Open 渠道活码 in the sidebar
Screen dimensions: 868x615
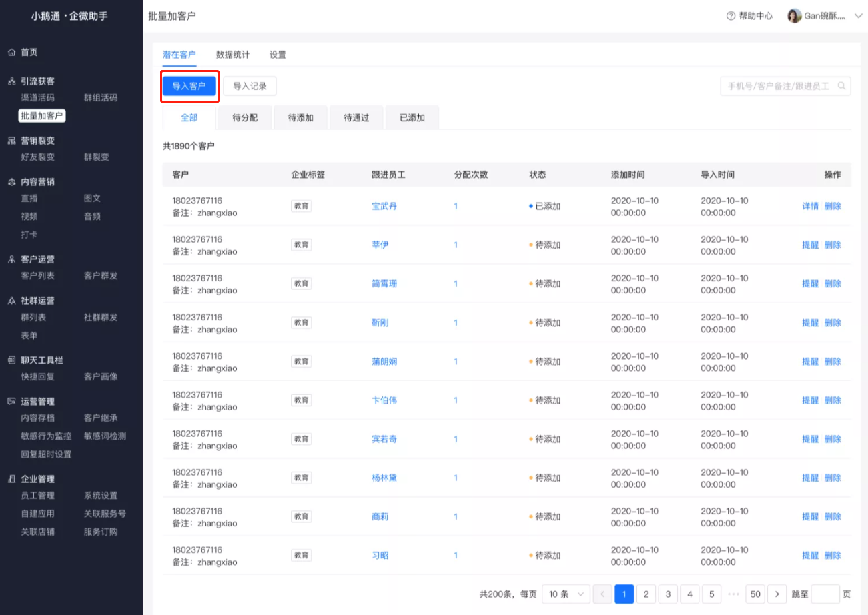[x=38, y=98]
